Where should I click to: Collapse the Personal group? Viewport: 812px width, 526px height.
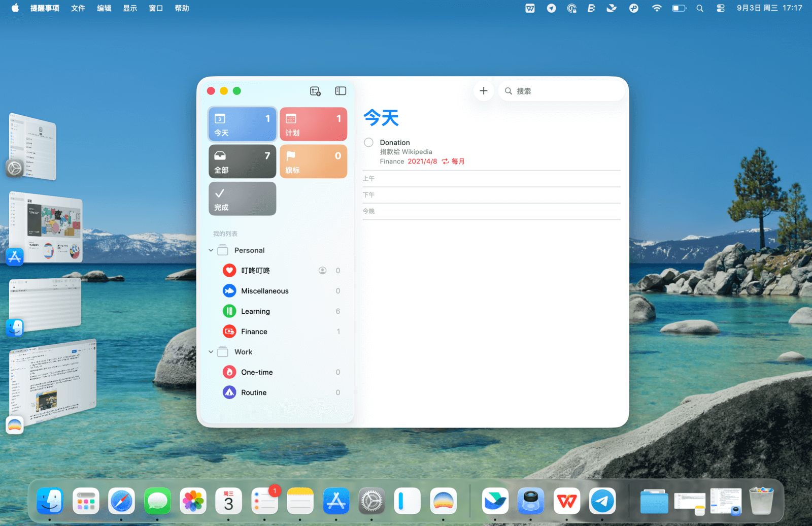pyautogui.click(x=211, y=250)
